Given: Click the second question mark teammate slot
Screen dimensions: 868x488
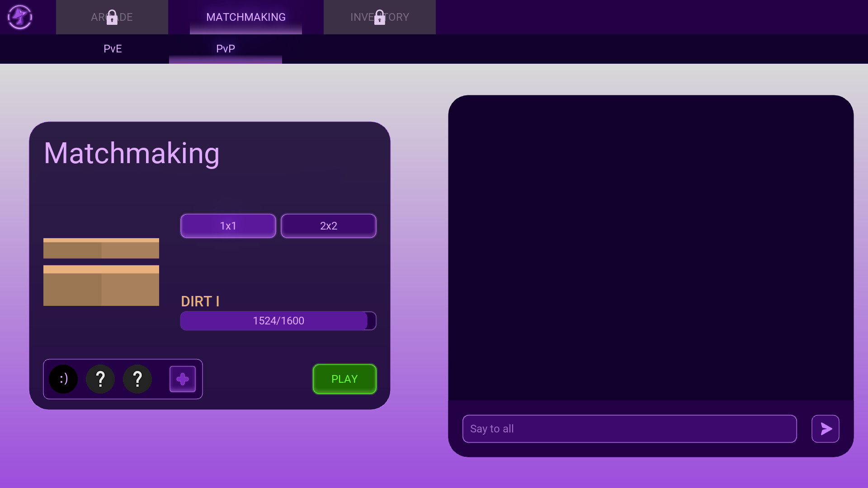Looking at the screenshot, I should click(137, 379).
